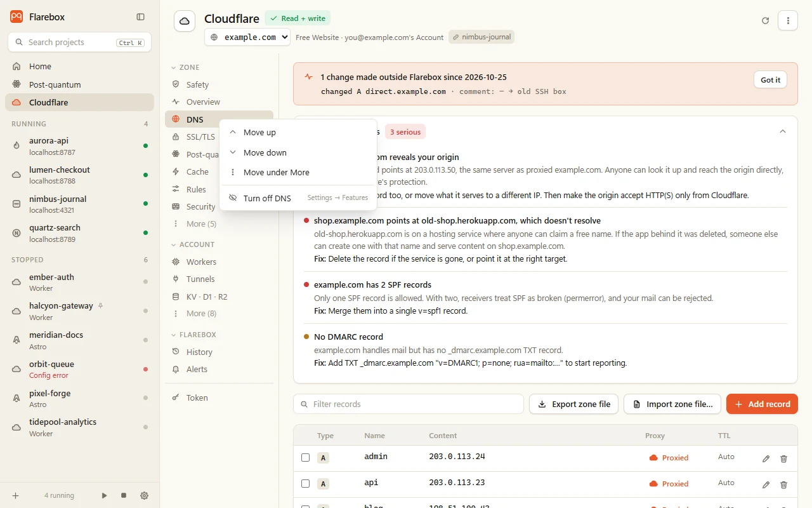The image size is (812, 508).
Task: Open Alerts page
Action: point(219,369)
